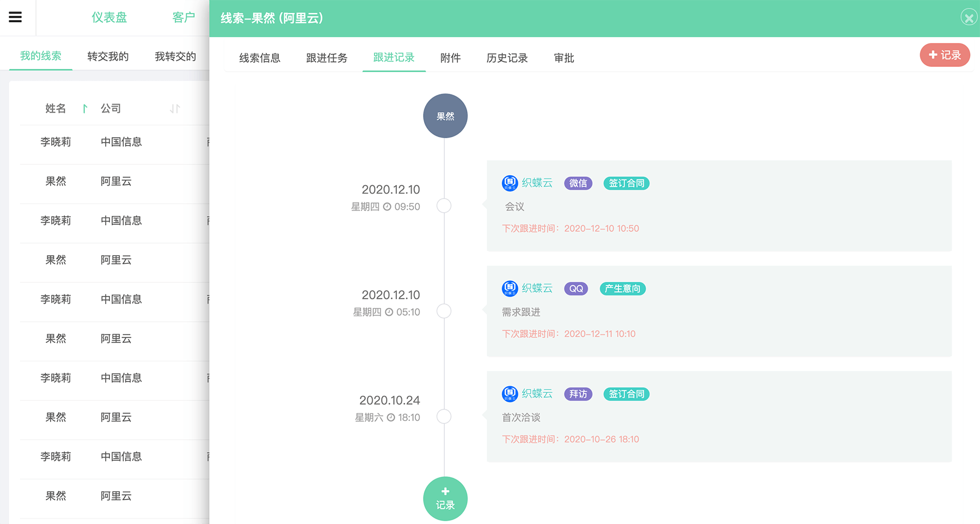Click 织蝶云 logo in the 会议 record
This screenshot has height=524, width=980.
tap(510, 183)
